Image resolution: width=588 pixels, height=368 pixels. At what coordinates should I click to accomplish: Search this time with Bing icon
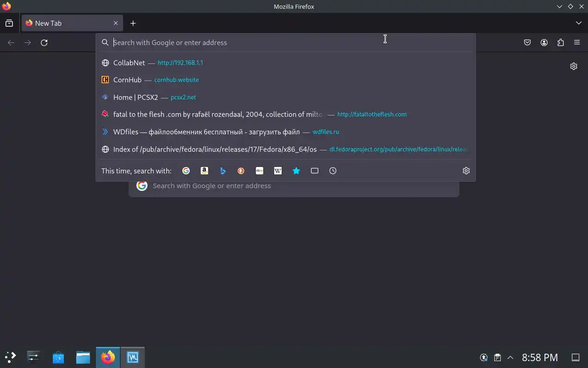(223, 171)
